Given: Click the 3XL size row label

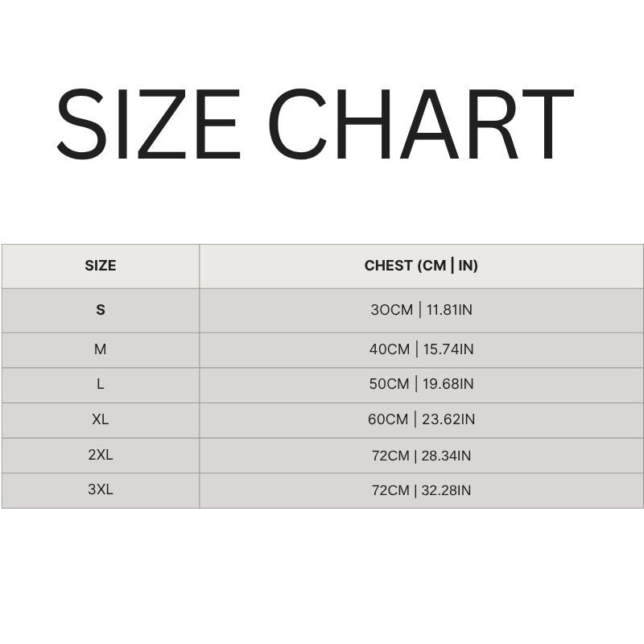Looking at the screenshot, I should point(101,489).
